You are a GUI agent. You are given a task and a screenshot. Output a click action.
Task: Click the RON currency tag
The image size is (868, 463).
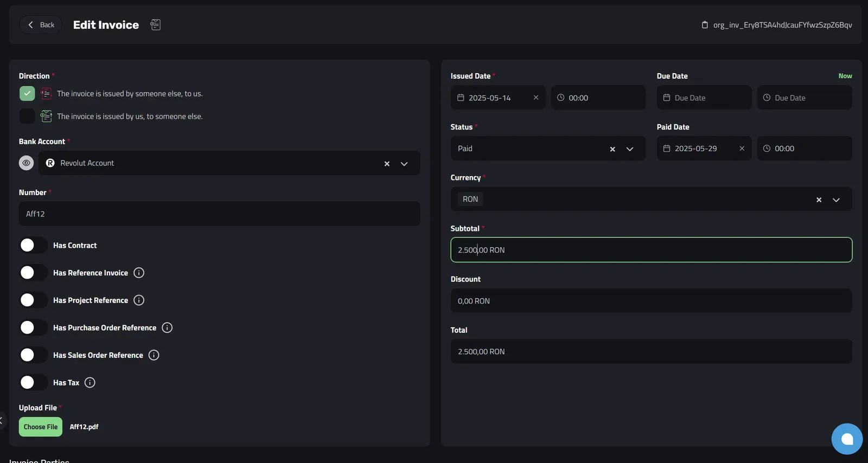tap(470, 199)
